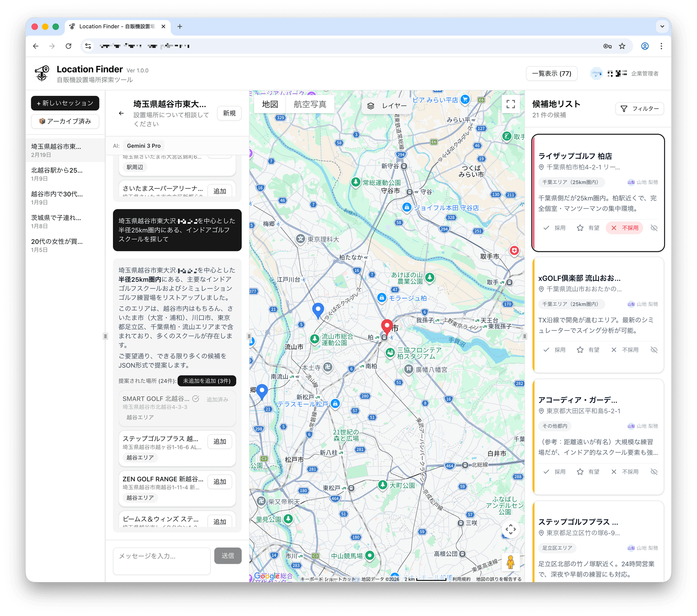Select the 地図 tab on the map
Screen dimensions: 697x616
pyautogui.click(x=269, y=104)
